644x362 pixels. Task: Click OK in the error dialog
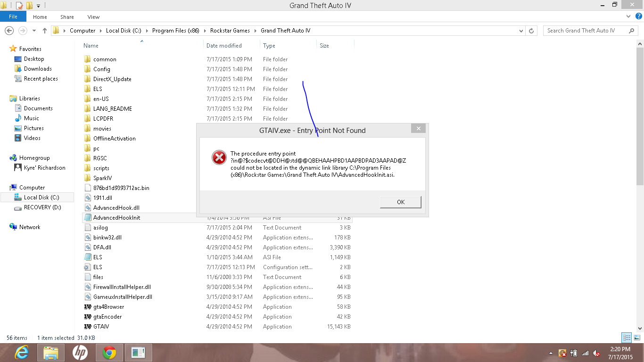400,202
